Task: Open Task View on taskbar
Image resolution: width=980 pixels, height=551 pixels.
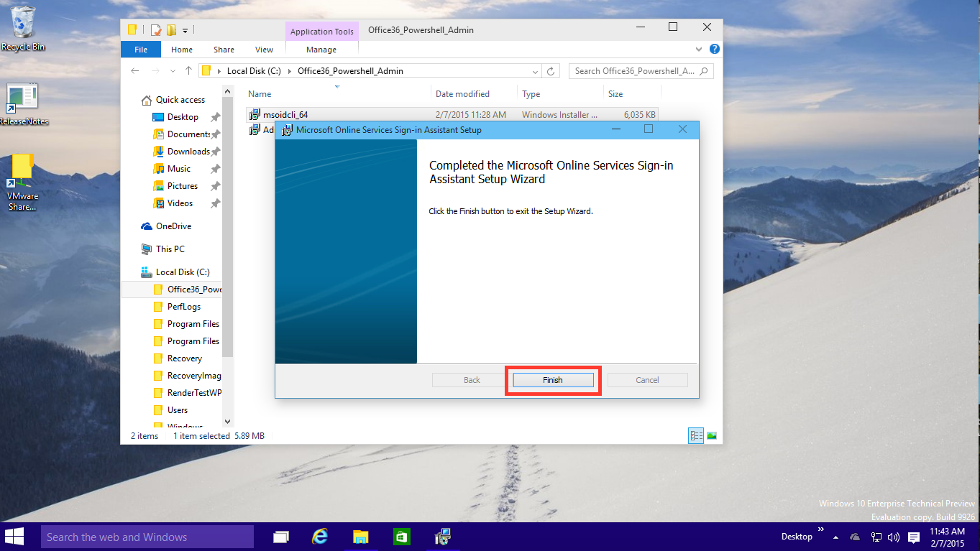Action: pos(281,537)
